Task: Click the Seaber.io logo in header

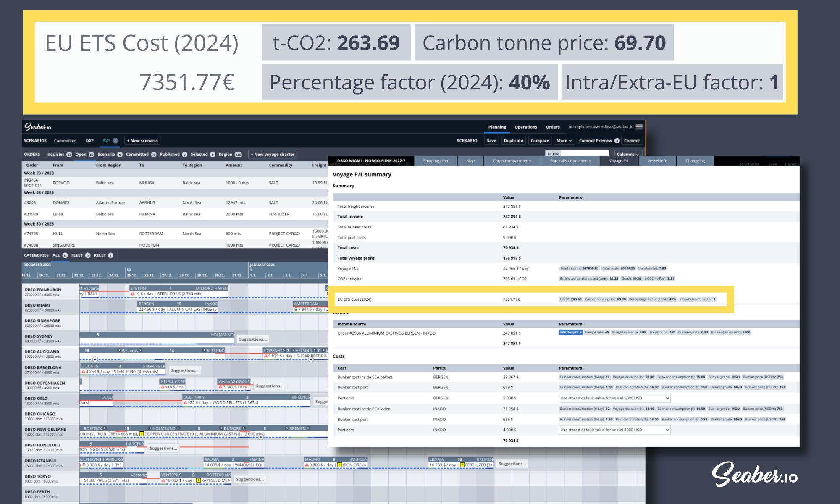Action: [37, 127]
